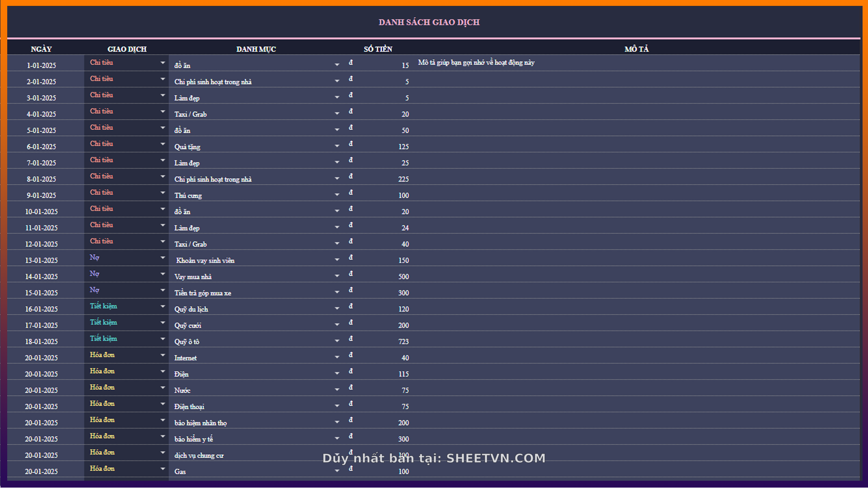Expand Tiết kiệm dropdown on 16-01-2025 row
The width and height of the screenshot is (868, 488).
163,307
